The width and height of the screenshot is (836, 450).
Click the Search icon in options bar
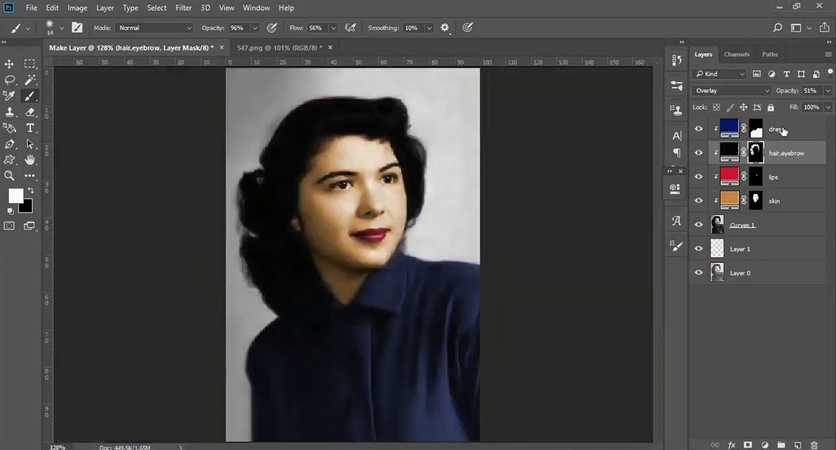pos(777,28)
